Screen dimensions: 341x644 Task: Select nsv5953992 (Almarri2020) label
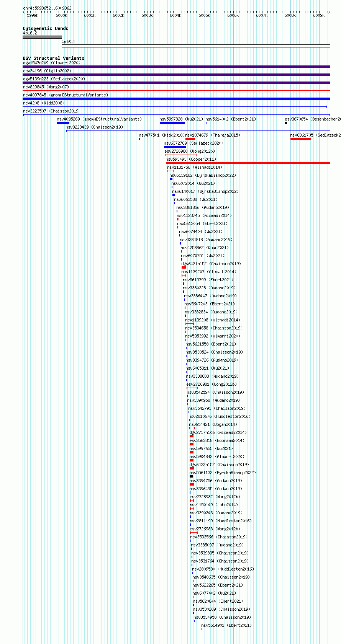pos(213,336)
